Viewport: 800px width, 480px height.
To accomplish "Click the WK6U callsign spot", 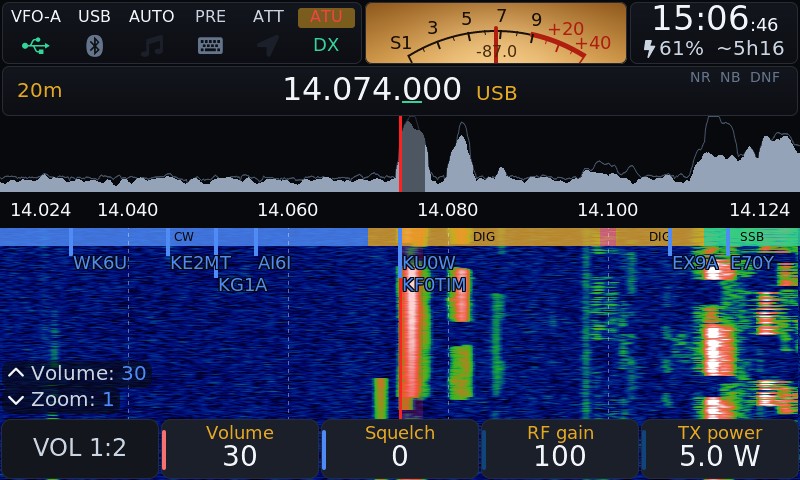I will [x=99, y=263].
